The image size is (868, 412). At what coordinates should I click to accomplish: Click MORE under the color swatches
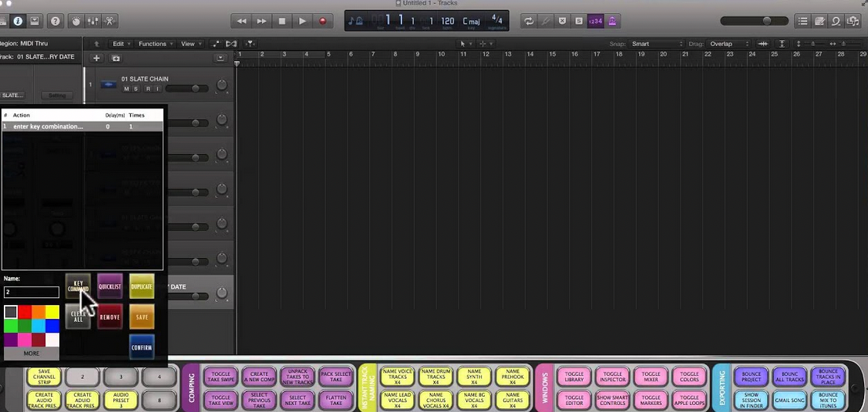[x=32, y=353]
